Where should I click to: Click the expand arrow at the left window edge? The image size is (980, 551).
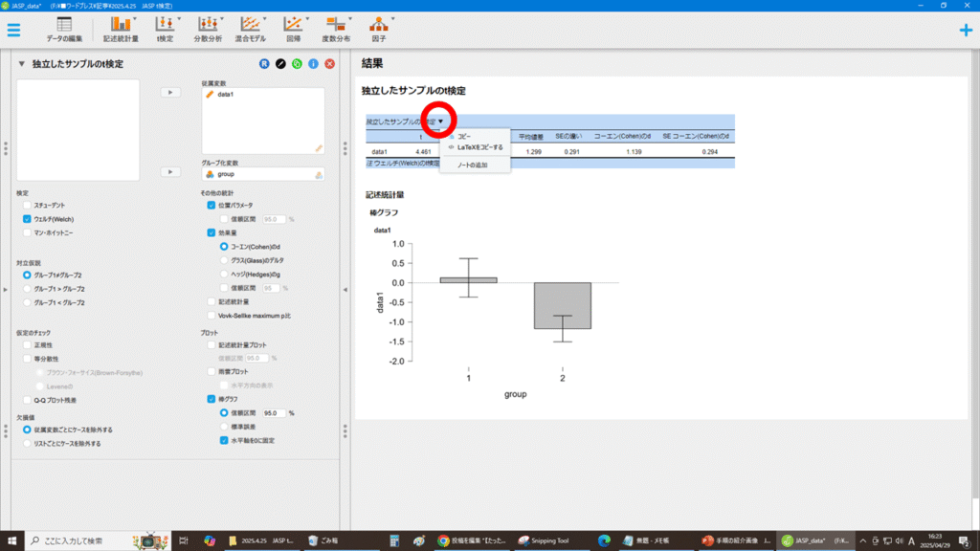(5, 290)
